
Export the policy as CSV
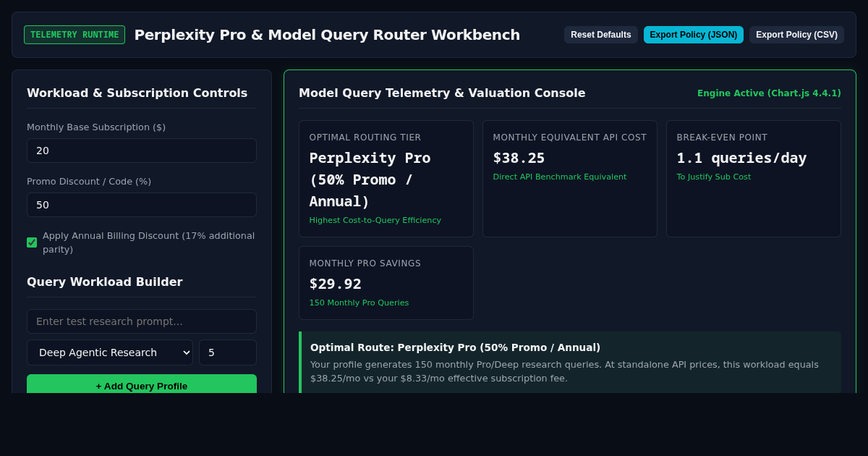tap(796, 35)
